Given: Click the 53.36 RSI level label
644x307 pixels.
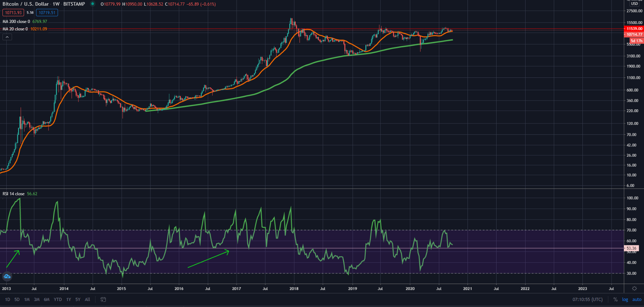Looking at the screenshot, I should tap(631, 248).
